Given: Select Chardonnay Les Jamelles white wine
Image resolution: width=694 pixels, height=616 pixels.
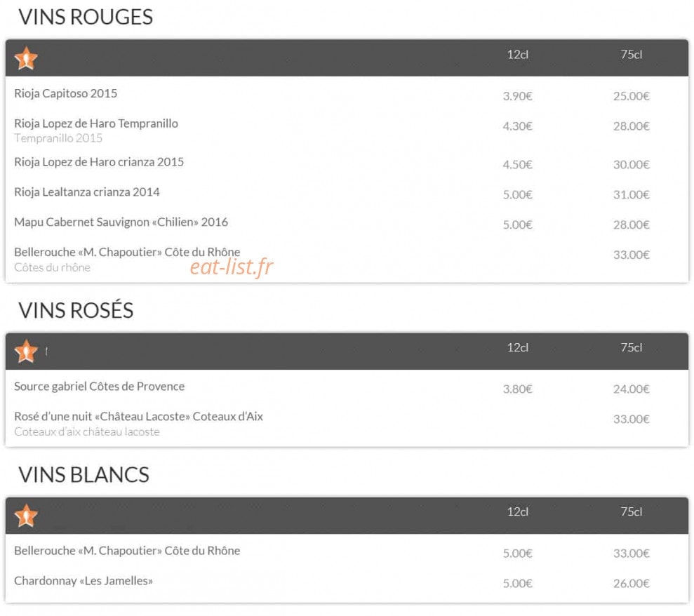Looking at the screenshot, I should click(84, 581).
